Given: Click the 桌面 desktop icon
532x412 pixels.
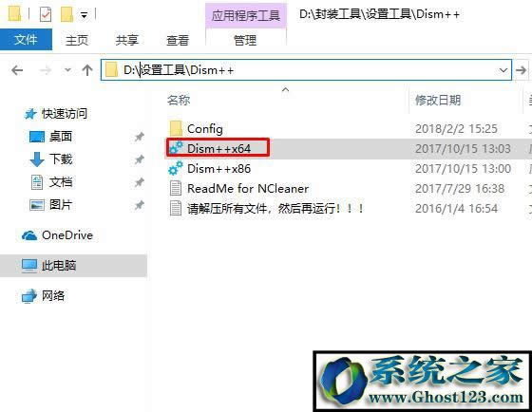Looking at the screenshot, I should 37,137.
